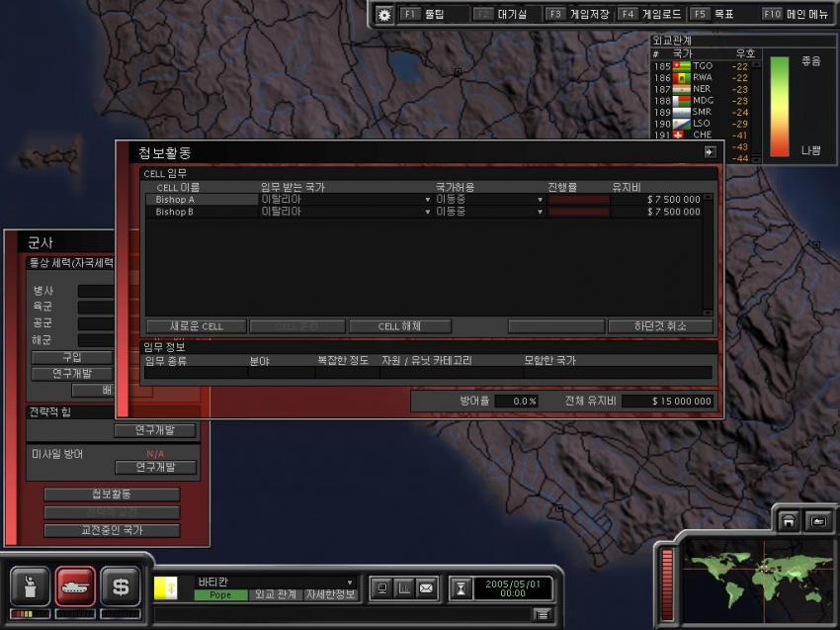The width and height of the screenshot is (840, 630).
Task: Click the exit arrow icon on 첩보활동 window
Action: (x=709, y=152)
